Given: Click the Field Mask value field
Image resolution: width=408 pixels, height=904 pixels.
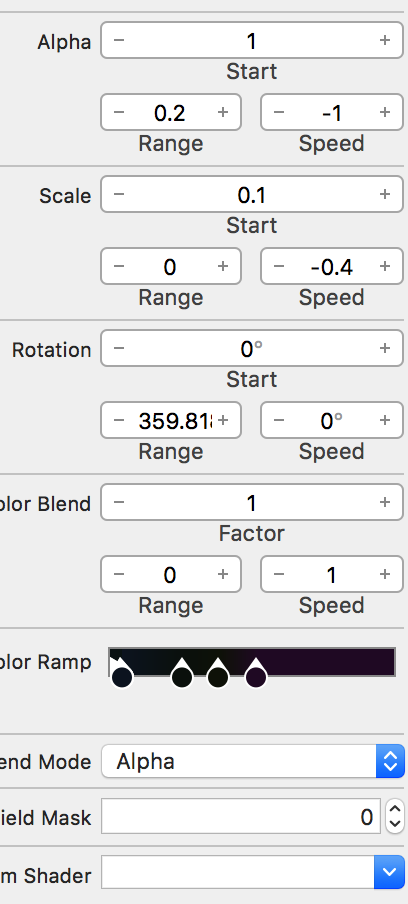Looking at the screenshot, I should 241,816.
